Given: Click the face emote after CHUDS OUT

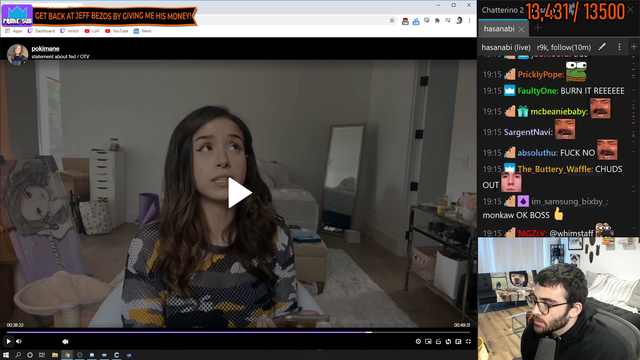Looking at the screenshot, I should pos(511,182).
